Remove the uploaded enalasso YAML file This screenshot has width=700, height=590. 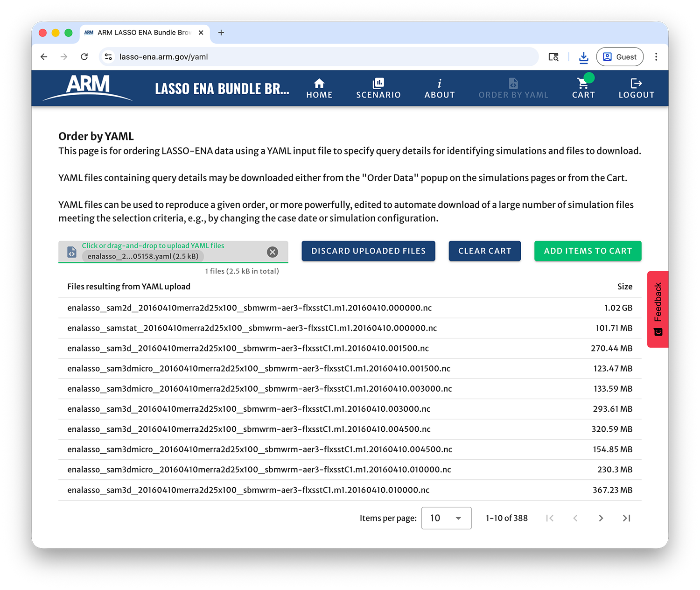273,252
